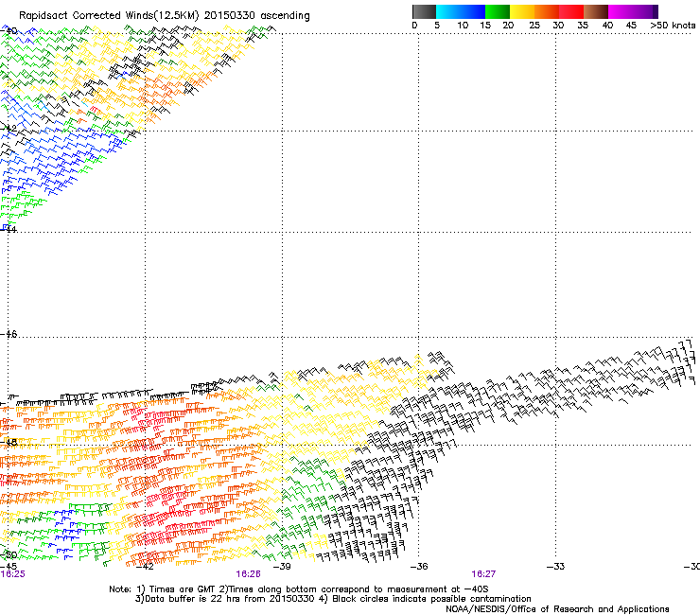Click the '40' legend scale label
The image size is (700, 615).
tap(607, 26)
